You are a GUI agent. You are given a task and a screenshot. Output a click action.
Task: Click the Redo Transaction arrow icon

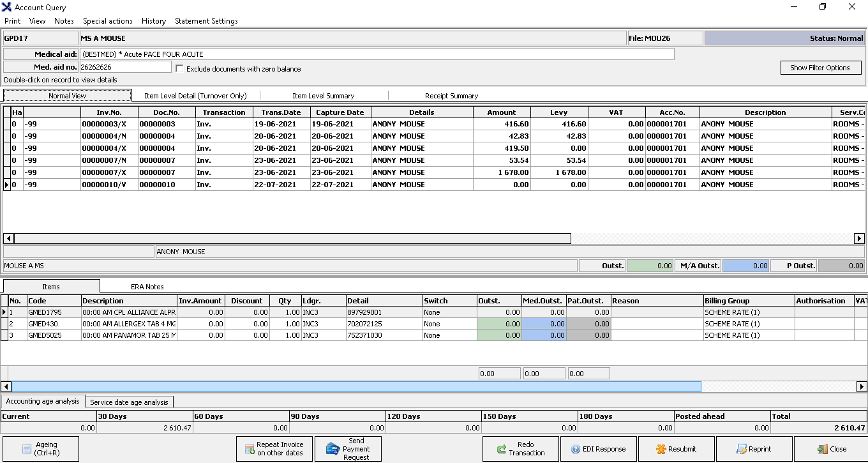tap(502, 449)
